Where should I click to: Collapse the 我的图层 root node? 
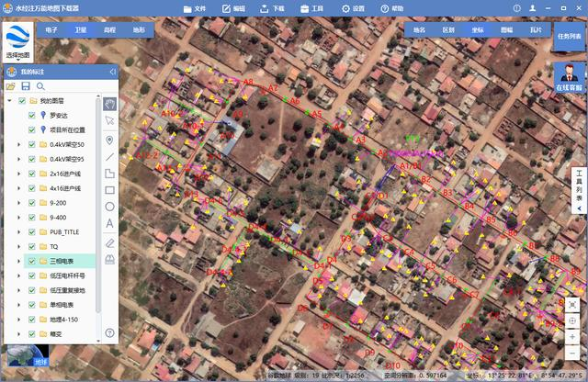[10, 101]
